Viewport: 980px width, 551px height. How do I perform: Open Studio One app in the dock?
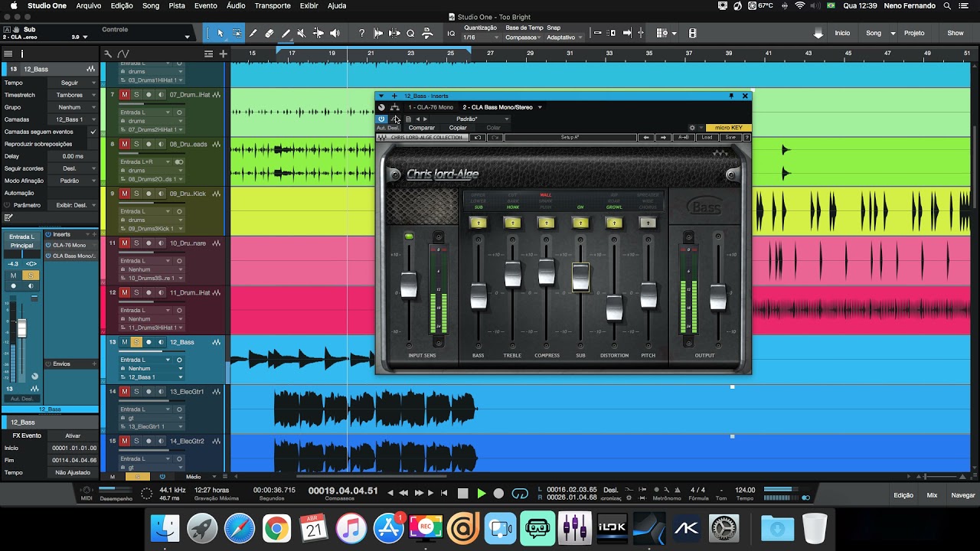(x=649, y=527)
